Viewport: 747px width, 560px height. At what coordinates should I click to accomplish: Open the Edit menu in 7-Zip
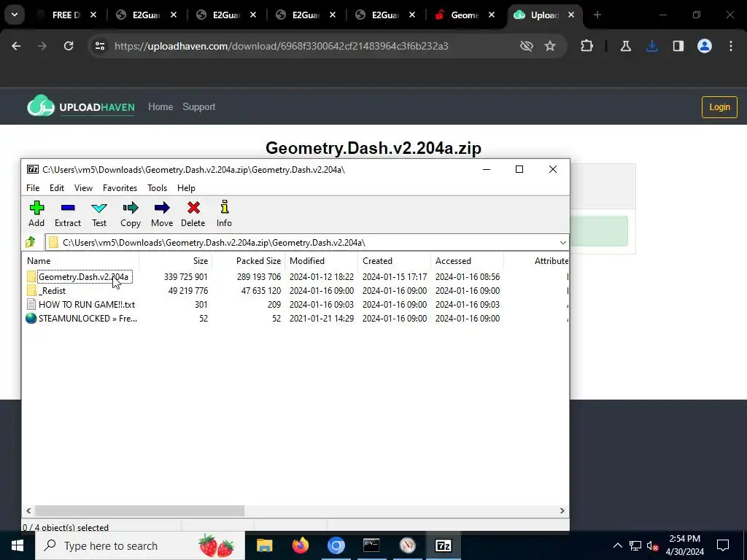point(57,188)
